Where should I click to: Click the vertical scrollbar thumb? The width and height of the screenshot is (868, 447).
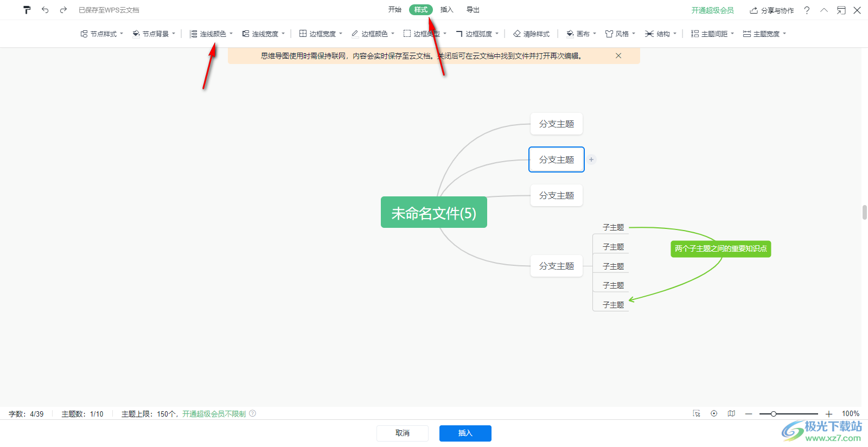[865, 212]
